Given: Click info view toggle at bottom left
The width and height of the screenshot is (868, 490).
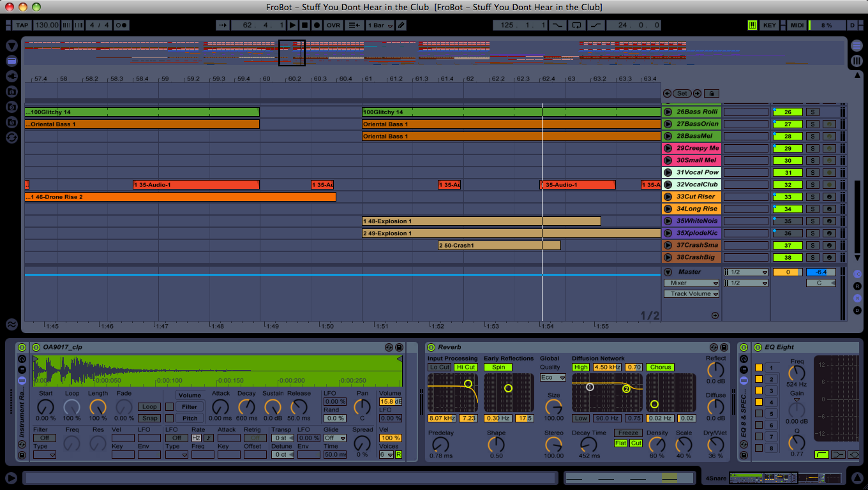Looking at the screenshot, I should (11, 477).
